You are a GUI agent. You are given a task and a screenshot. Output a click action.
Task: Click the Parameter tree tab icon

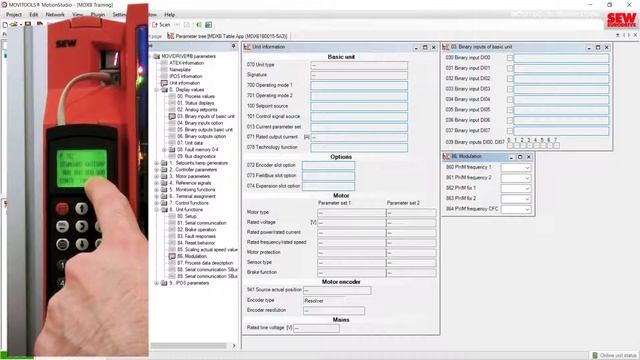[171, 36]
